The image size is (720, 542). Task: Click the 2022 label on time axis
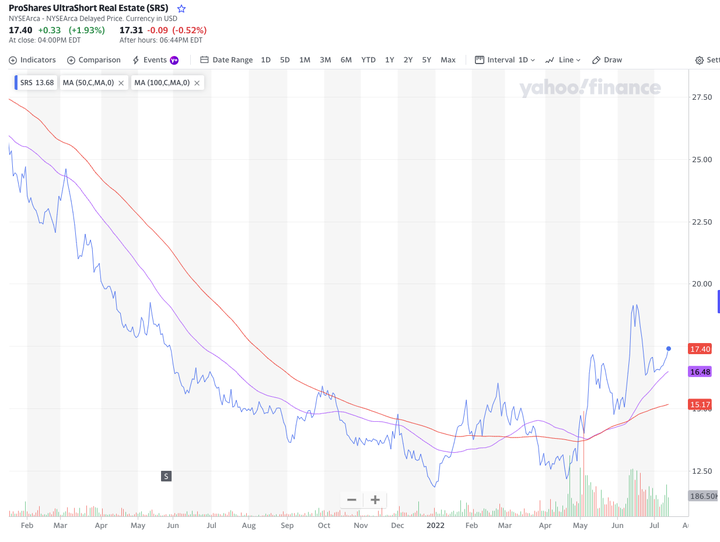coord(435,525)
